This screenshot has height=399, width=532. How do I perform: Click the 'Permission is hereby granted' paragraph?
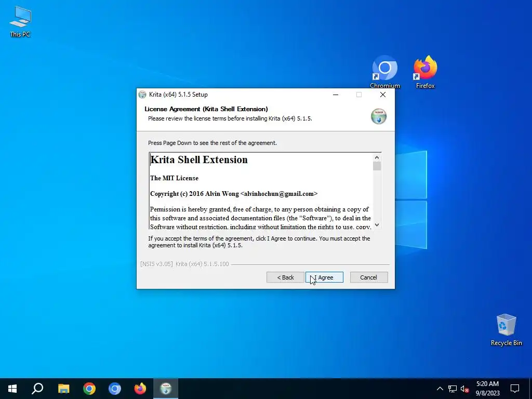point(261,218)
